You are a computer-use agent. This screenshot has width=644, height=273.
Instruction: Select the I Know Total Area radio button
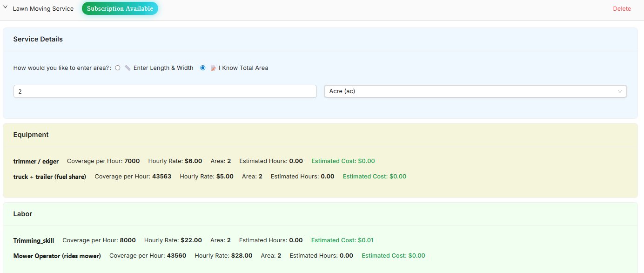(x=203, y=68)
